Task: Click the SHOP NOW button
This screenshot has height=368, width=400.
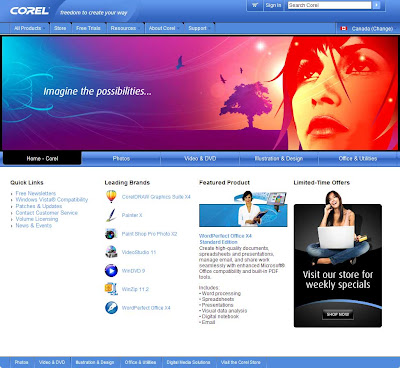Action: click(338, 314)
